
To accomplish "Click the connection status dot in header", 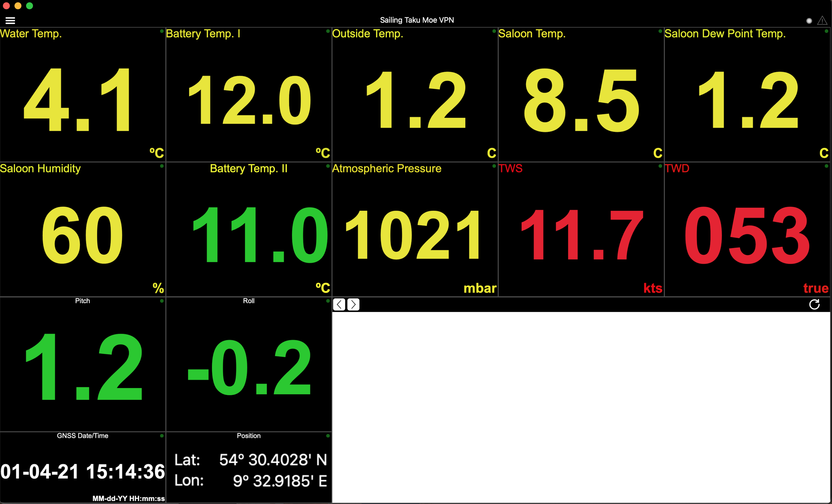I will [809, 21].
